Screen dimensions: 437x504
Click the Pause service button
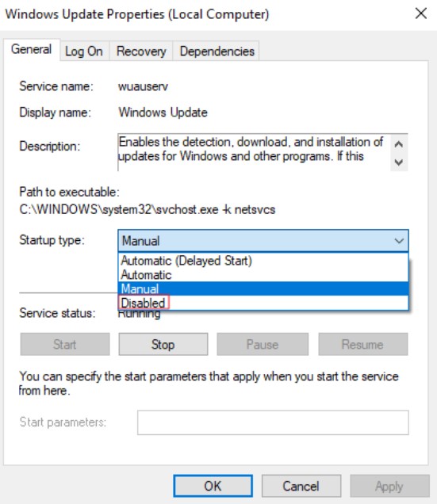pos(263,344)
